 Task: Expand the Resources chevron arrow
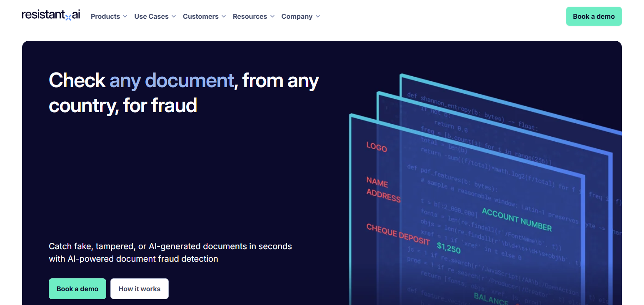pos(272,17)
